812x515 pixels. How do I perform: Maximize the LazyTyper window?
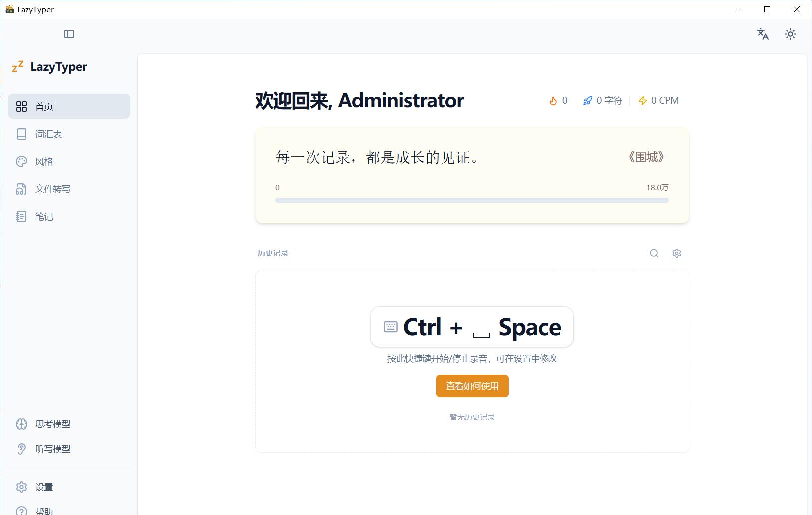click(x=767, y=9)
